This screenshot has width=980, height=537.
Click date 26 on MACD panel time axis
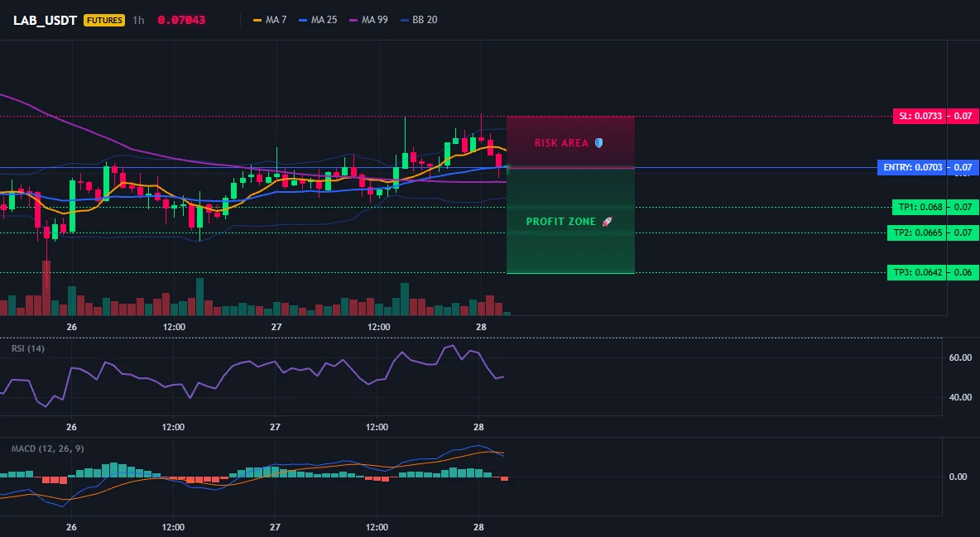(71, 527)
